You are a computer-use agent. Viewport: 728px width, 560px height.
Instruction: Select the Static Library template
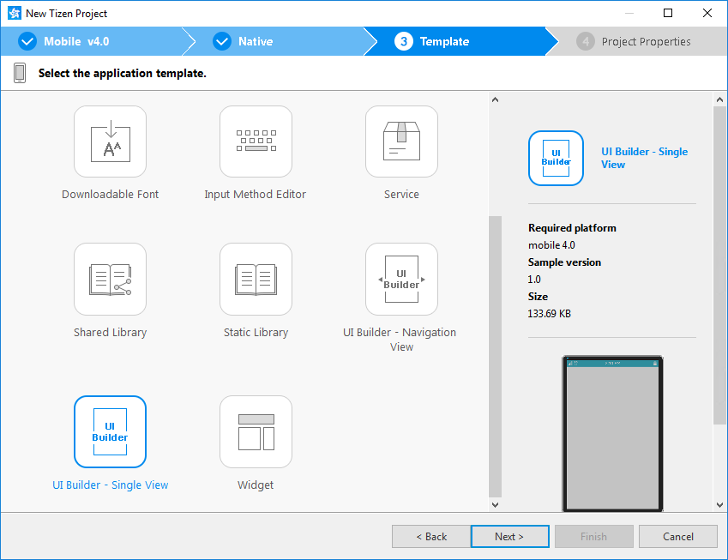[255, 279]
